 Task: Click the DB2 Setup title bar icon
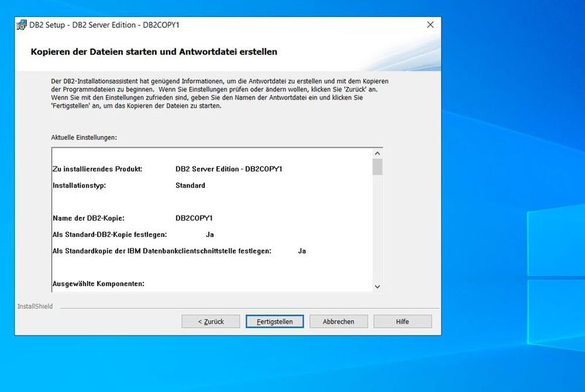pos(22,25)
